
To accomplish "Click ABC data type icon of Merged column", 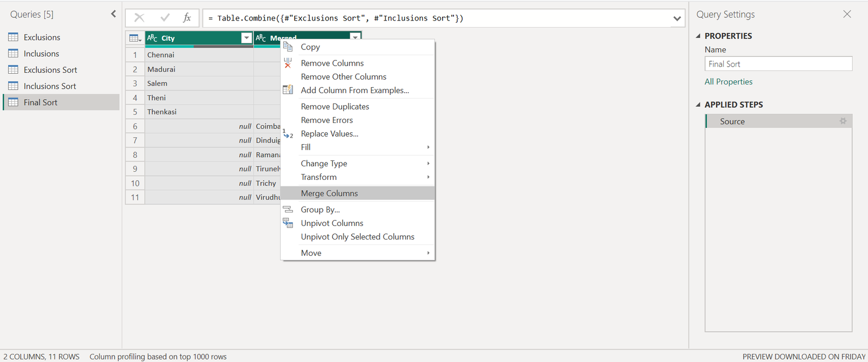I will click(x=261, y=38).
